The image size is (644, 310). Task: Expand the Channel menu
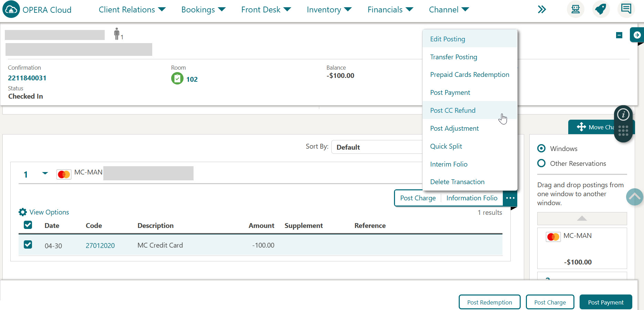pyautogui.click(x=449, y=10)
